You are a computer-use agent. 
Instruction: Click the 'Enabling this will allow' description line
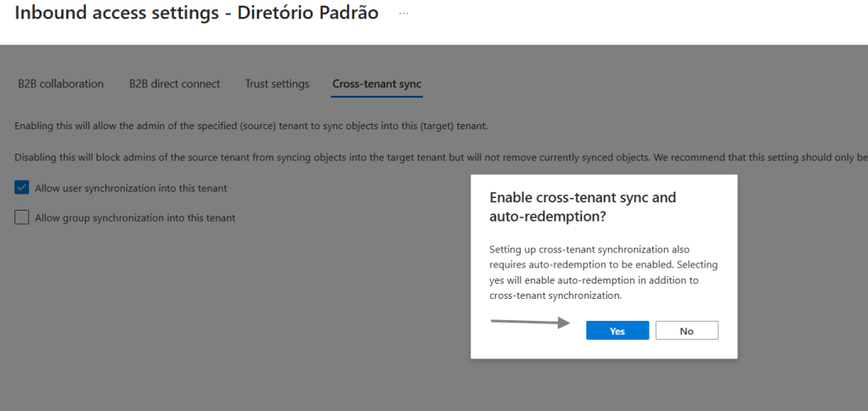[x=251, y=127]
